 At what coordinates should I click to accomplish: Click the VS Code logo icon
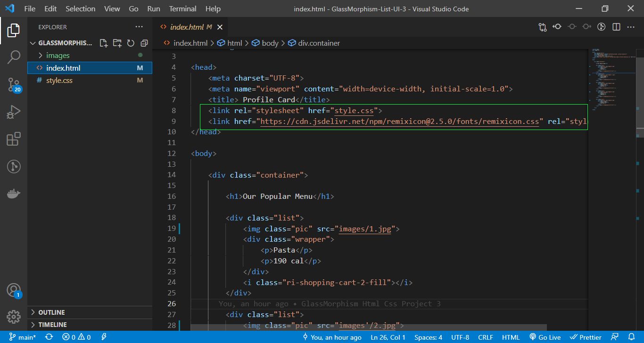tap(10, 8)
